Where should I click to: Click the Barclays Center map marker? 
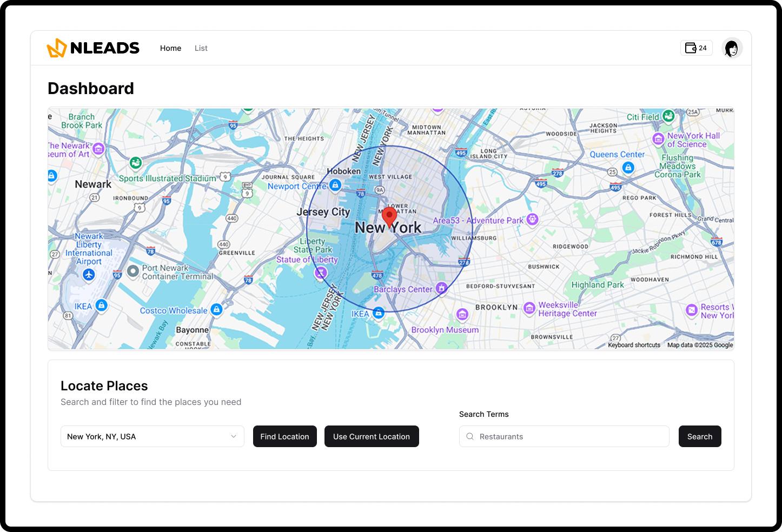tap(442, 288)
